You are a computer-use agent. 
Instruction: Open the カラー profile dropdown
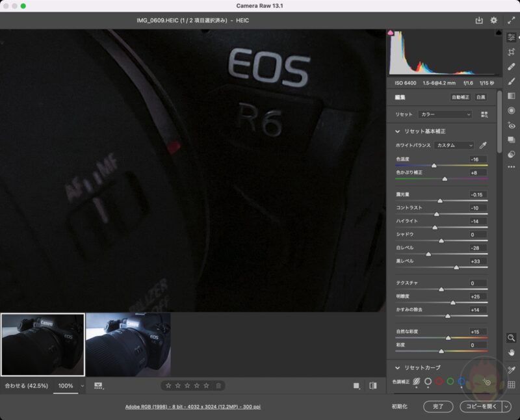(445, 114)
